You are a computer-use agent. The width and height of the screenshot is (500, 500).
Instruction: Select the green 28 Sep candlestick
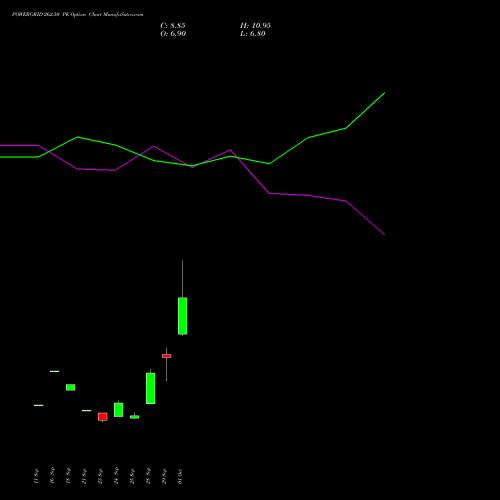click(151, 388)
